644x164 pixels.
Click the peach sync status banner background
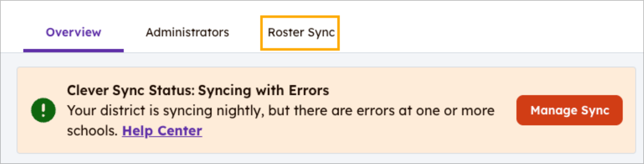(343, 143)
